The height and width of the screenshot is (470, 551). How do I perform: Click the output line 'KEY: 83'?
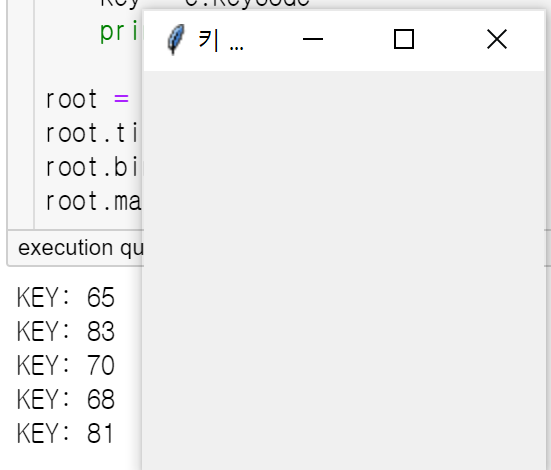coord(66,331)
